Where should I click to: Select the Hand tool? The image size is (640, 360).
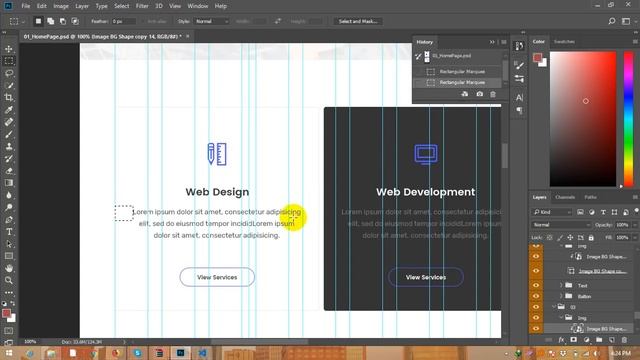click(x=9, y=268)
